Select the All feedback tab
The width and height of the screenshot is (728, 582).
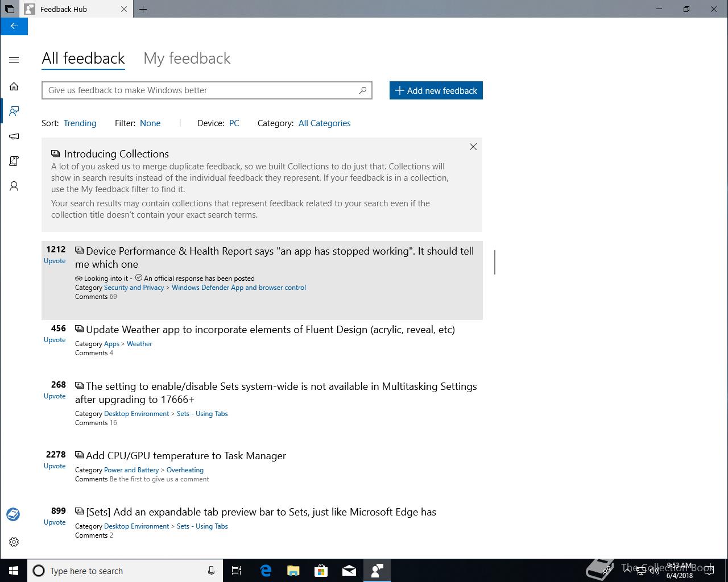(x=83, y=59)
